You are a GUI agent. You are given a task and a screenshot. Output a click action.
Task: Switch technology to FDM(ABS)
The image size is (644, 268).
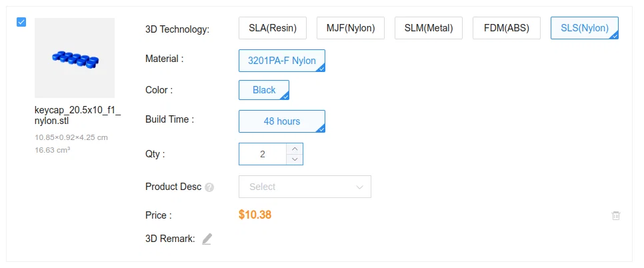(x=506, y=28)
